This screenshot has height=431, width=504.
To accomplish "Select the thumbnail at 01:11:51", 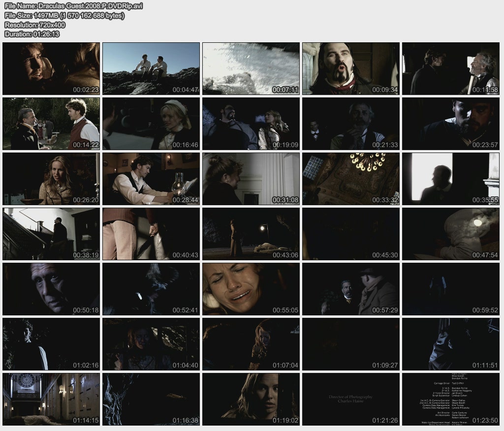I will point(451,344).
